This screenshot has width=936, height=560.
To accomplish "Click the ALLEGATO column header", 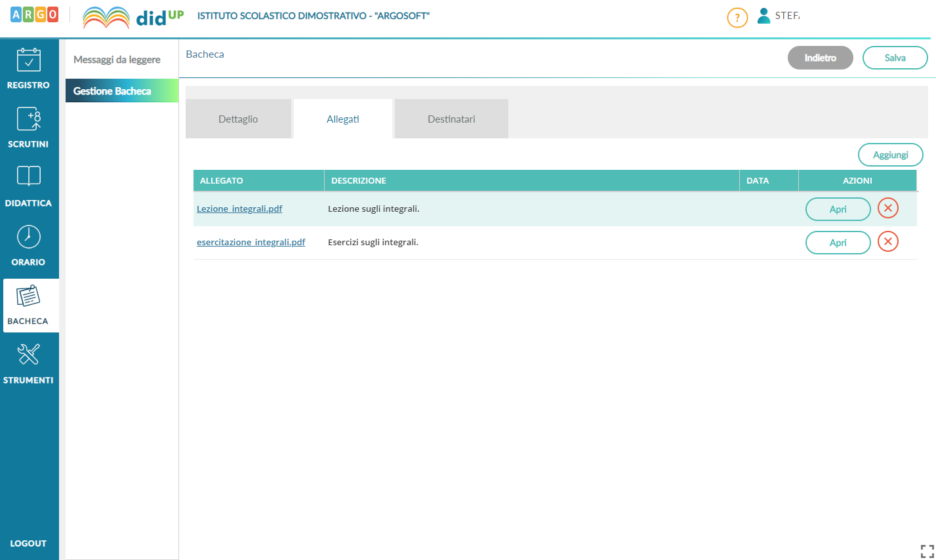I will 258,180.
